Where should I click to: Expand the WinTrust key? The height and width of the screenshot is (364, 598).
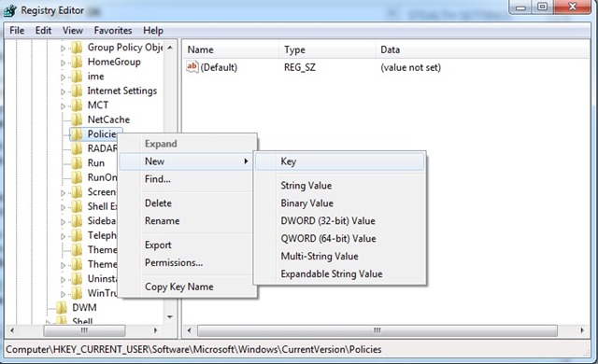click(x=63, y=294)
